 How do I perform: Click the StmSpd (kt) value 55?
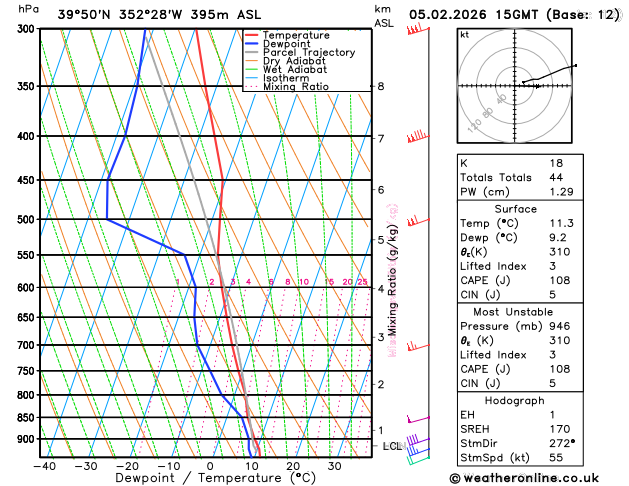[556, 458]
